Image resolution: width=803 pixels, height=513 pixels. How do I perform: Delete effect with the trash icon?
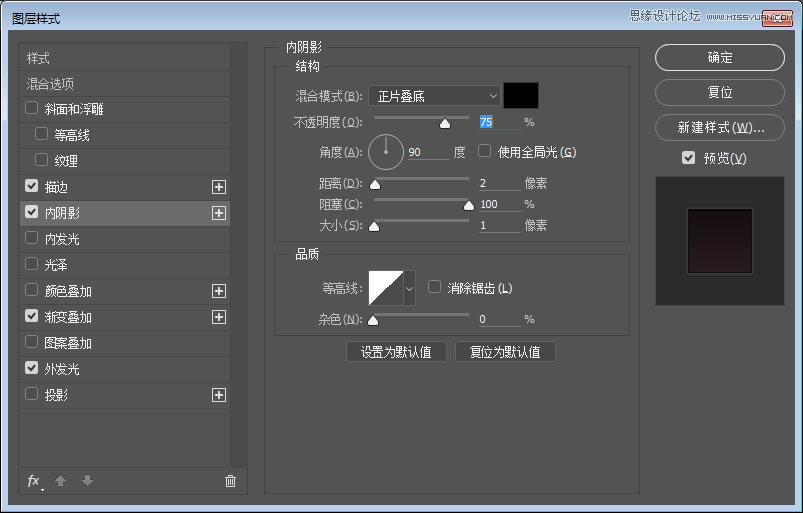tap(230, 481)
